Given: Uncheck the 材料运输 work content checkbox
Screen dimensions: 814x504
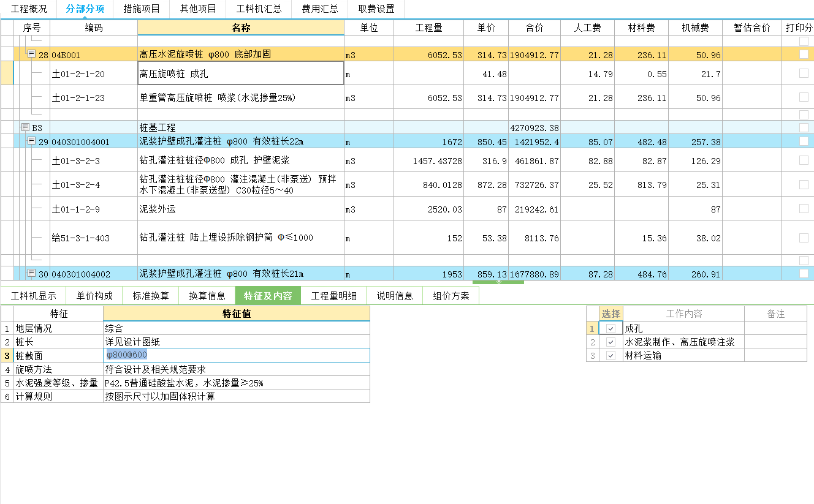Looking at the screenshot, I should click(x=610, y=356).
